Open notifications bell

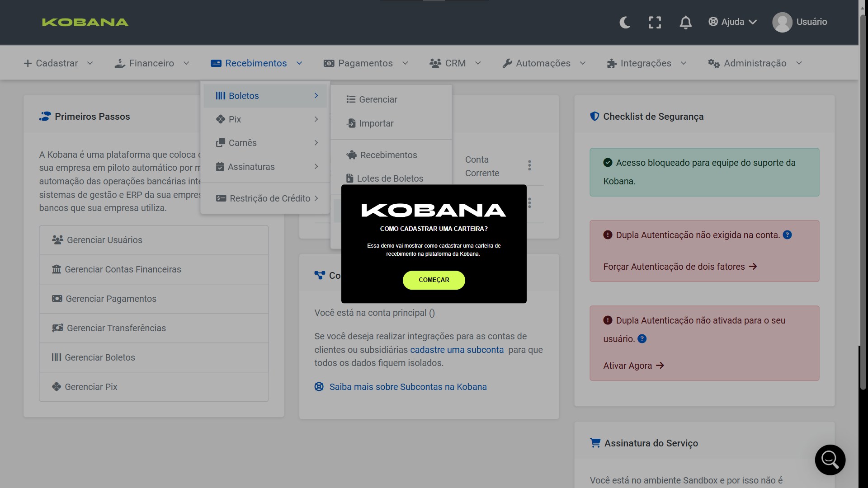685,22
